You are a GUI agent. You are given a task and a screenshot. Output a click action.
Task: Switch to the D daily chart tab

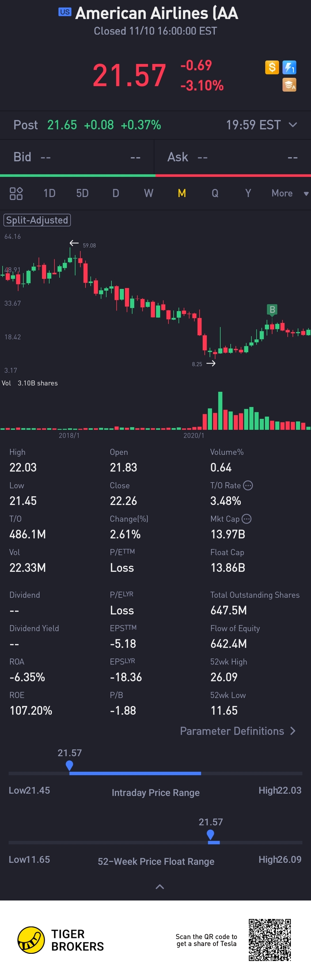click(115, 193)
